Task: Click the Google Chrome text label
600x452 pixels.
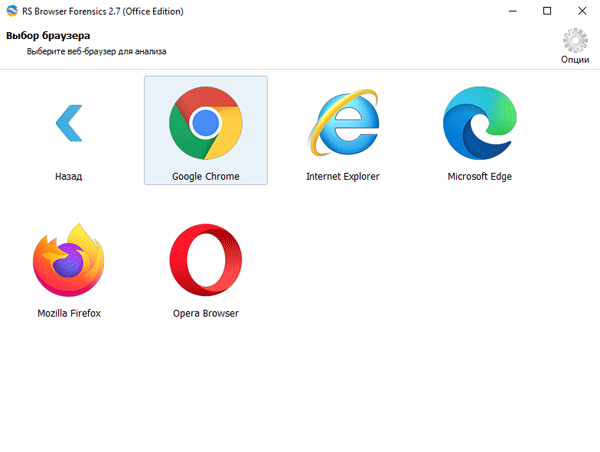Action: pyautogui.click(x=206, y=176)
